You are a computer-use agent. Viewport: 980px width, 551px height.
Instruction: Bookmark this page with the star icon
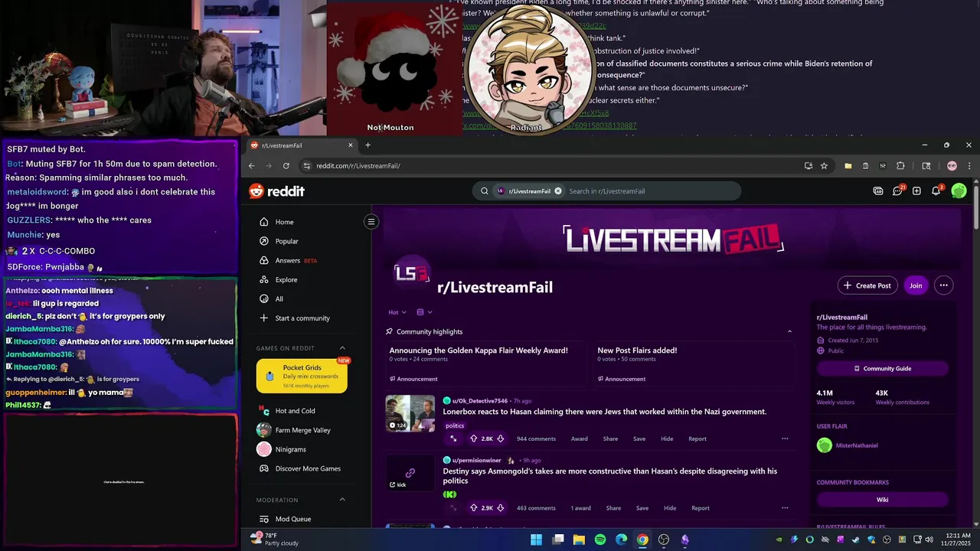coord(824,165)
